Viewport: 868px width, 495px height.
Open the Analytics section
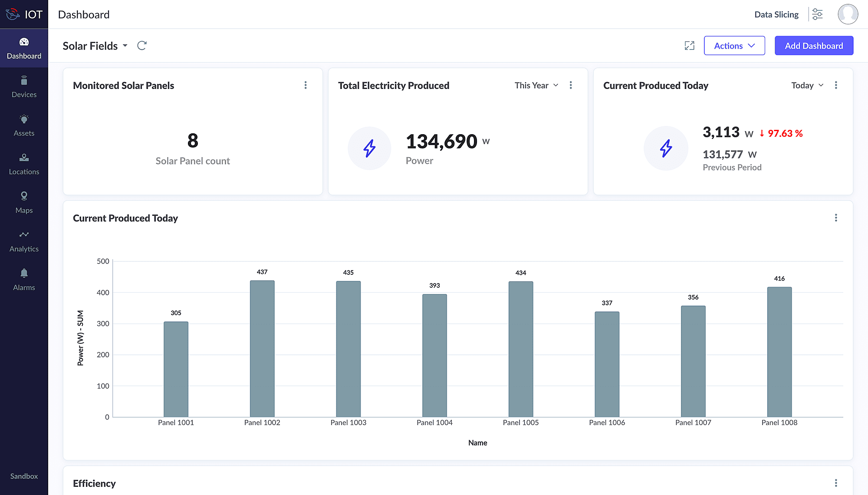pos(24,241)
